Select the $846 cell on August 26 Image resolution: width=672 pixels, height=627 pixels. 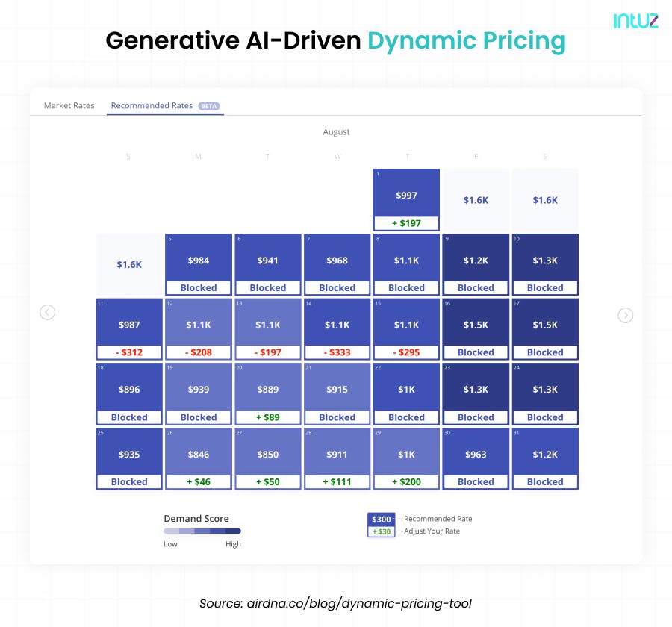point(198,454)
